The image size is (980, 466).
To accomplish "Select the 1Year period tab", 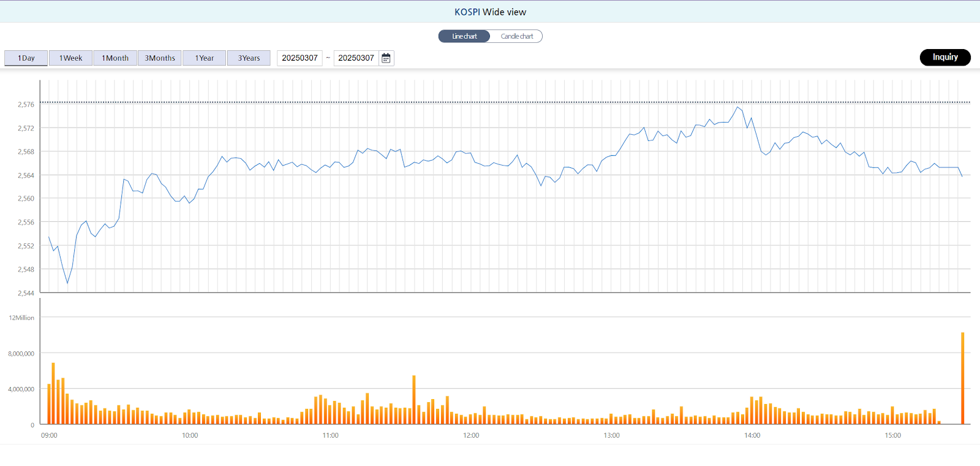I will point(205,58).
